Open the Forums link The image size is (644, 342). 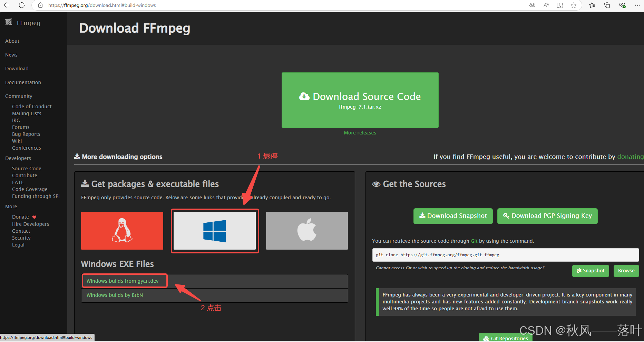tap(21, 127)
